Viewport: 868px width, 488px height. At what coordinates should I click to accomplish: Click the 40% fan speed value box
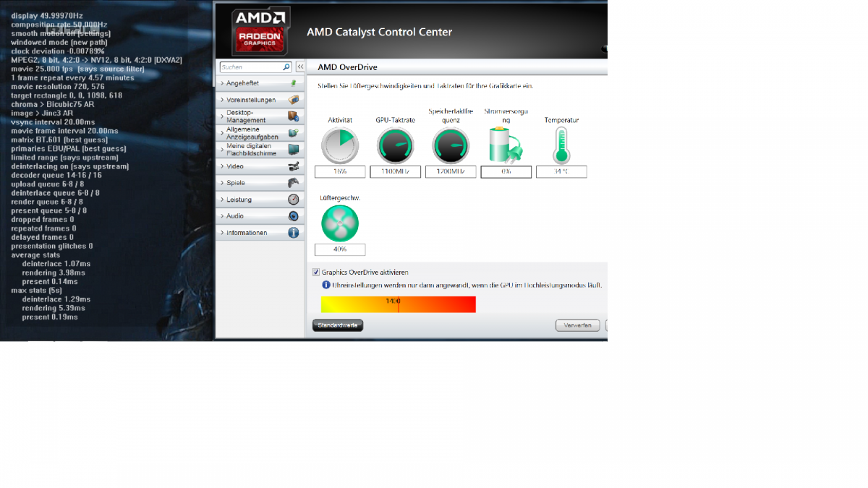(x=339, y=249)
